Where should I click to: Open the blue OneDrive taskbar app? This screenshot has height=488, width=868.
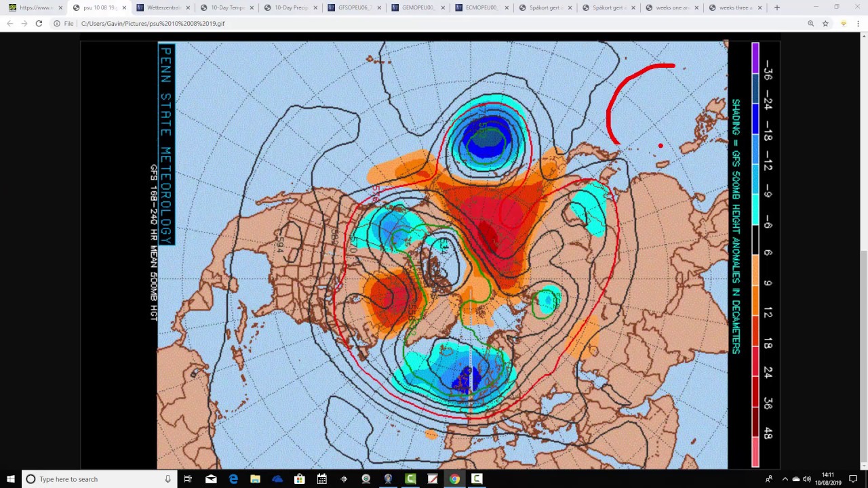[277, 479]
